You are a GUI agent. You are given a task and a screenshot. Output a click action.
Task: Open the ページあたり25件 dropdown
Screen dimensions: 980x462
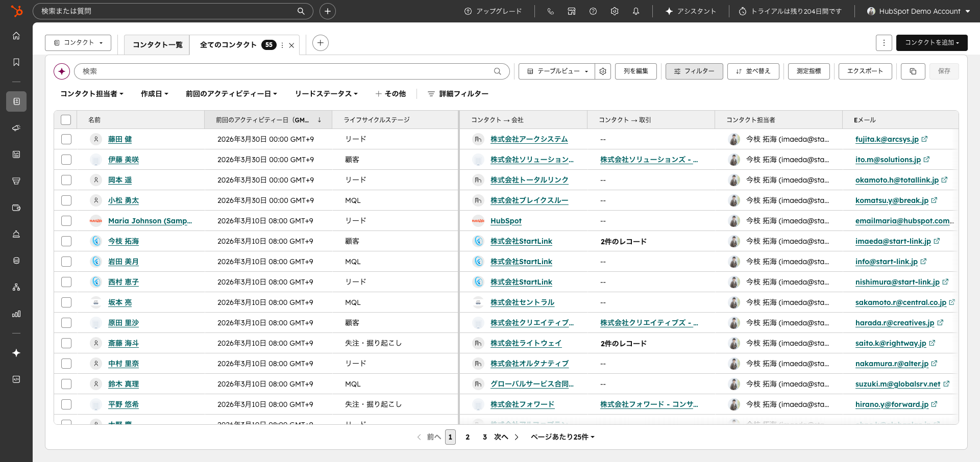(x=561, y=437)
